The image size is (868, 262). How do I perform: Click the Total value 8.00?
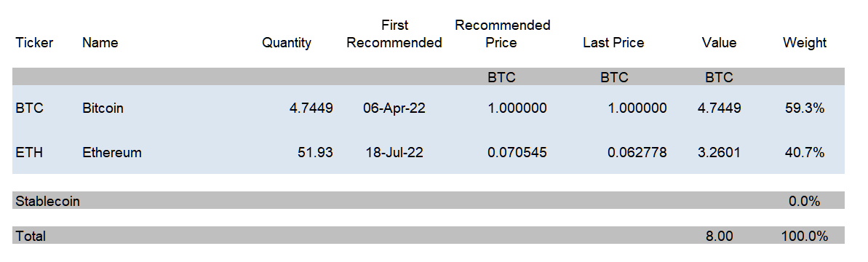(x=719, y=236)
